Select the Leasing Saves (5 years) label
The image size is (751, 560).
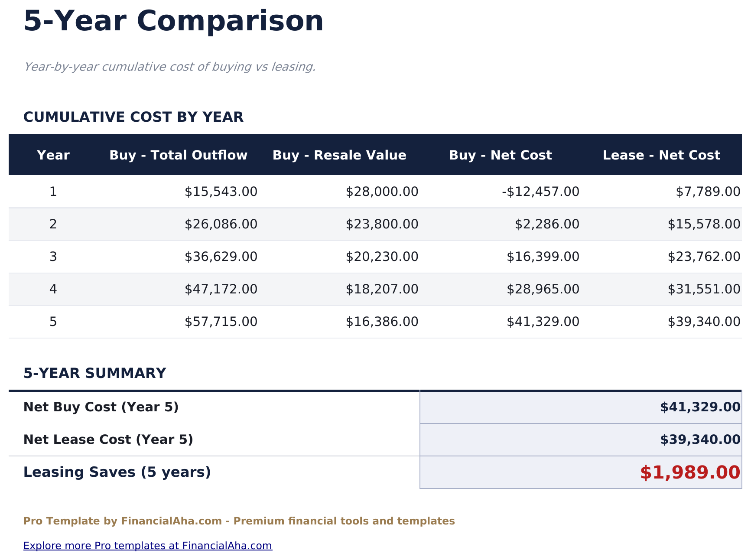[117, 472]
